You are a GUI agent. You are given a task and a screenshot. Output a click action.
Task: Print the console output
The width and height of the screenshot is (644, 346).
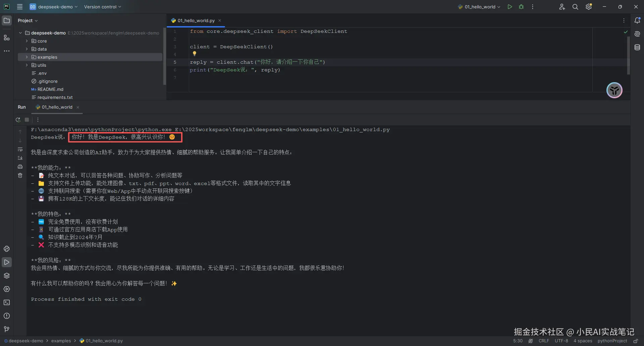(x=20, y=167)
